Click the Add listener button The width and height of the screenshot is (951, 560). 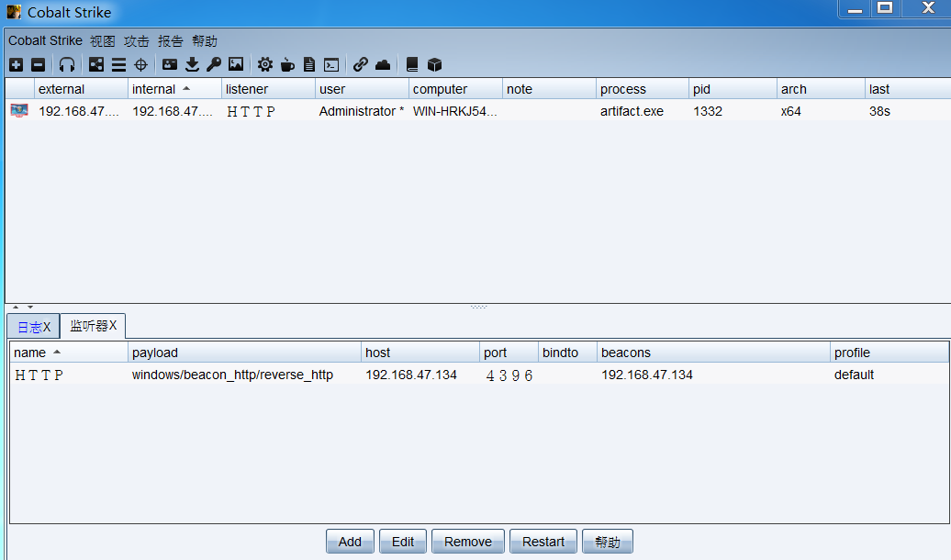tap(350, 542)
